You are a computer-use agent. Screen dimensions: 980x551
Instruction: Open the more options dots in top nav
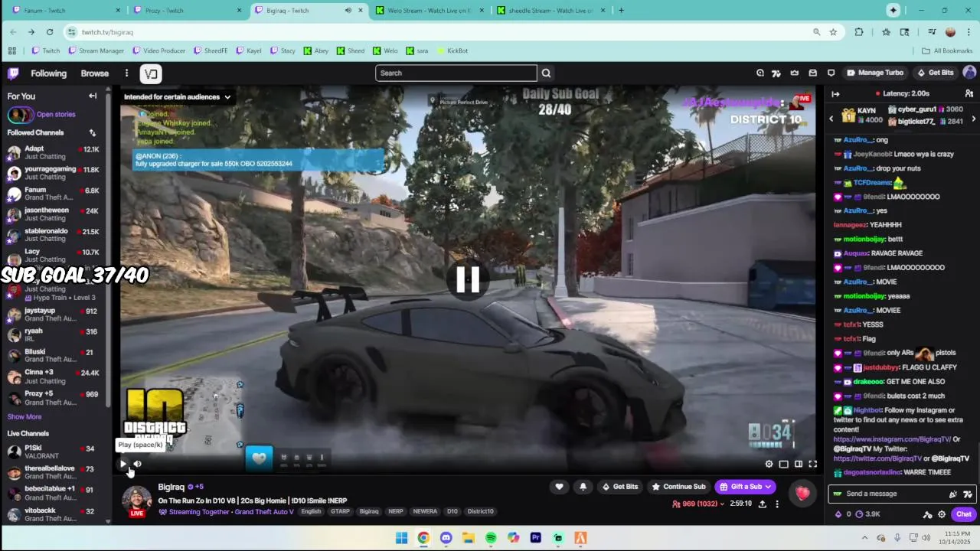pos(126,73)
